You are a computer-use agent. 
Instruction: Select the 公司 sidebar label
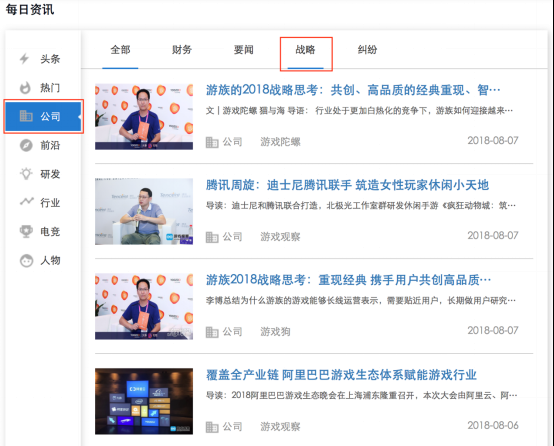point(50,116)
